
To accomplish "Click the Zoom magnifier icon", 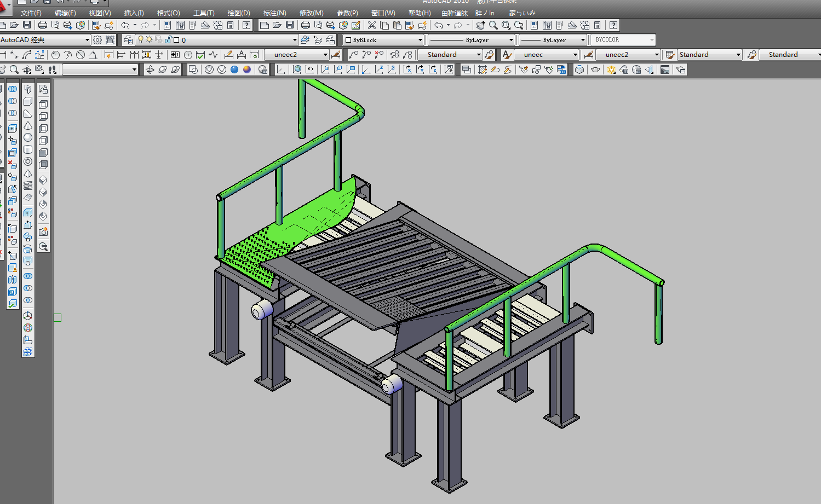I will pos(493,25).
